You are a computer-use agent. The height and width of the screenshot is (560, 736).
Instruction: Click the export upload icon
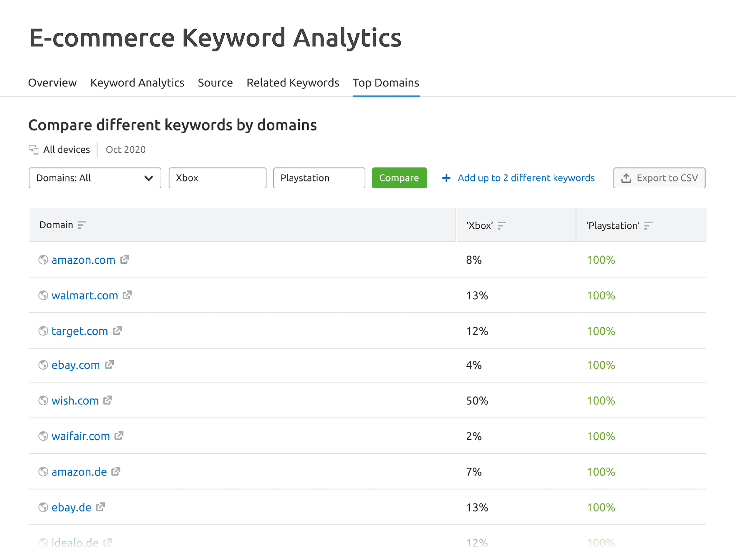point(626,178)
